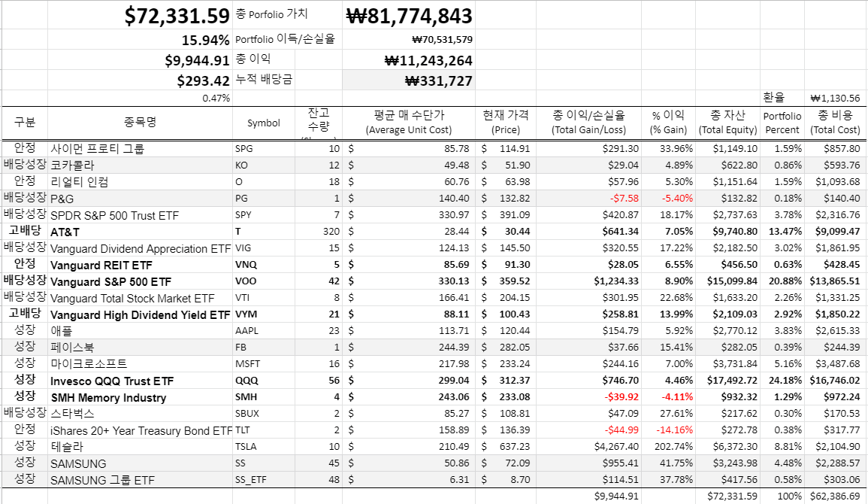Click the Total Gain/Loss column header
868x504 pixels.
pyautogui.click(x=588, y=123)
